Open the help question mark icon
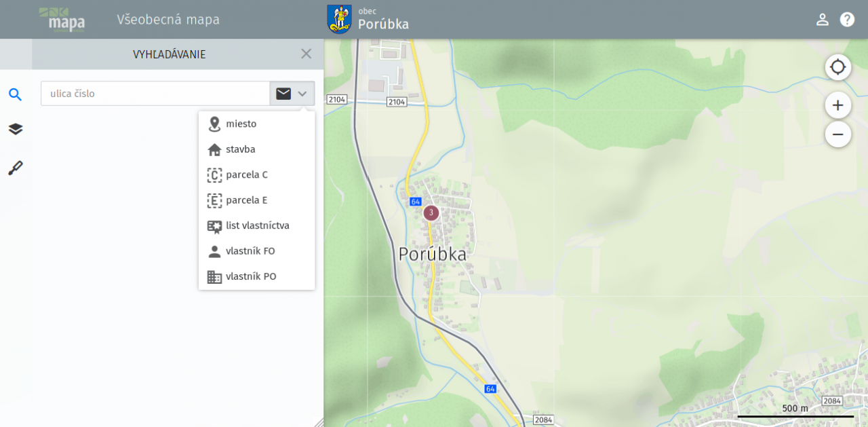This screenshot has width=868, height=427. point(847,19)
